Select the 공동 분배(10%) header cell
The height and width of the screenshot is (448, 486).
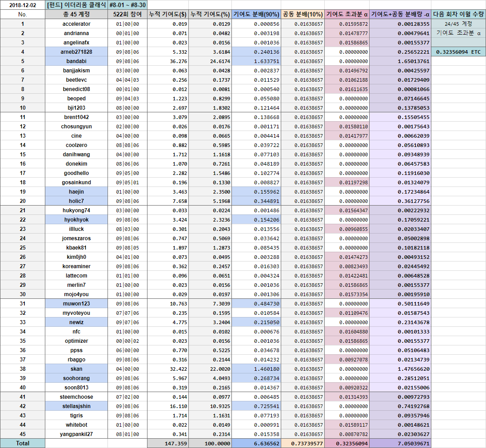303,14
